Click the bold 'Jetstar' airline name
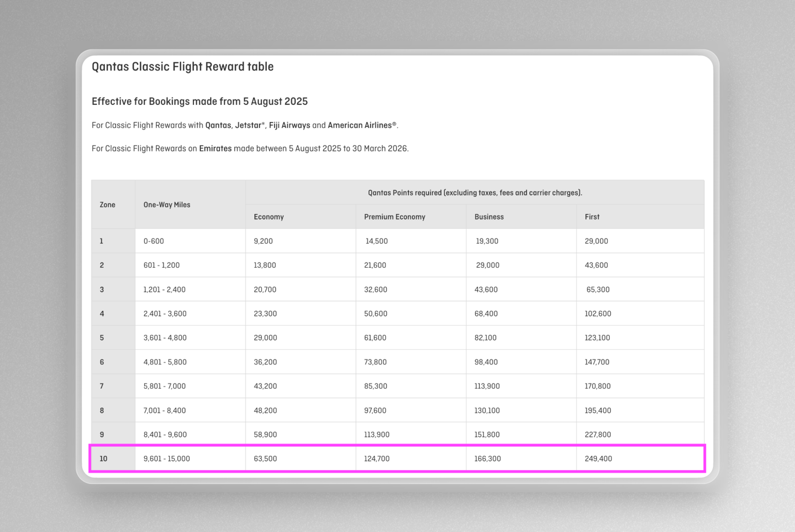Image resolution: width=795 pixels, height=532 pixels. (248, 125)
